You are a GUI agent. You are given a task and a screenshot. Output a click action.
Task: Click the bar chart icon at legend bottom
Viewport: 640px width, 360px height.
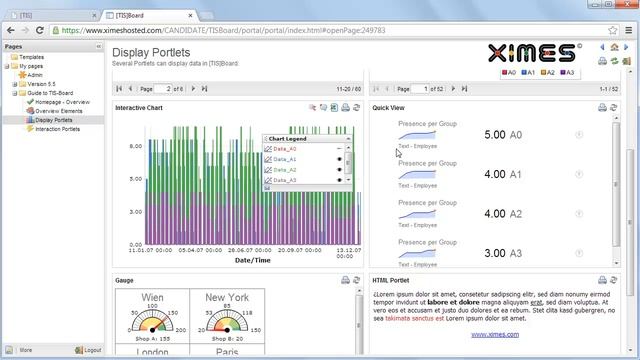(267, 188)
